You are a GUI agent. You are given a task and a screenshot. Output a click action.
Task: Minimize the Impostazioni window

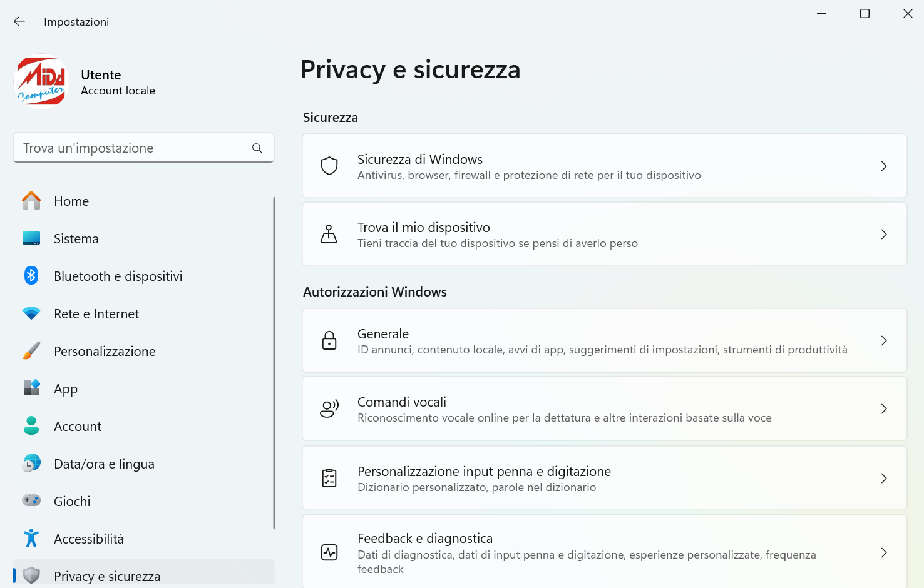tap(822, 14)
